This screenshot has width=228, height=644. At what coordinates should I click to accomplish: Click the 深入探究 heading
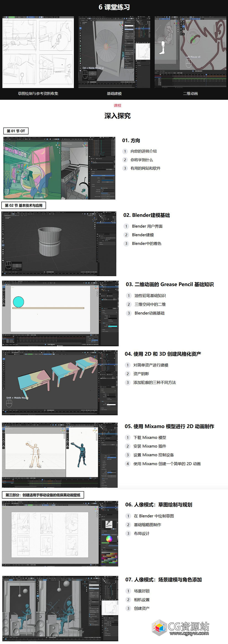[x=117, y=116]
